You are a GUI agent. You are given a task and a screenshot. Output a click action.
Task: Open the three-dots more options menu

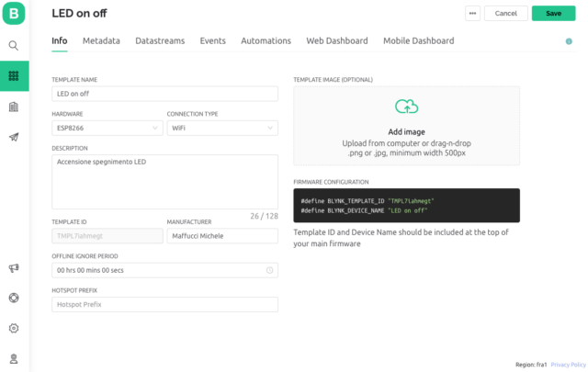[473, 14]
